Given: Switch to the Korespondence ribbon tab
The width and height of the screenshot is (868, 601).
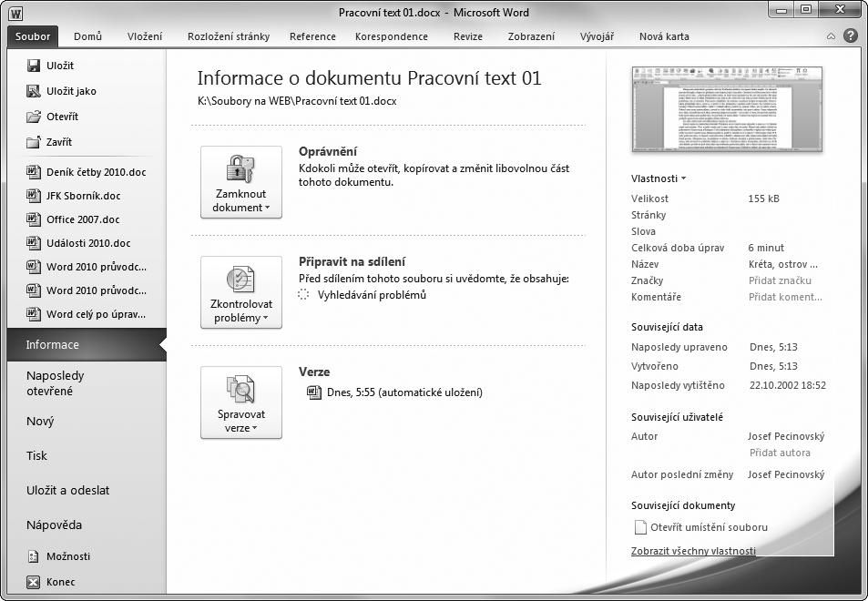Looking at the screenshot, I should pyautogui.click(x=392, y=36).
